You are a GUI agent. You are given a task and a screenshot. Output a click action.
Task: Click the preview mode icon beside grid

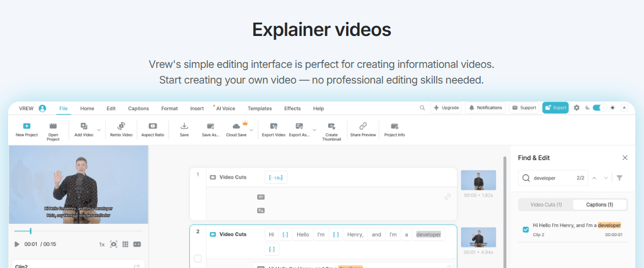(x=137, y=244)
